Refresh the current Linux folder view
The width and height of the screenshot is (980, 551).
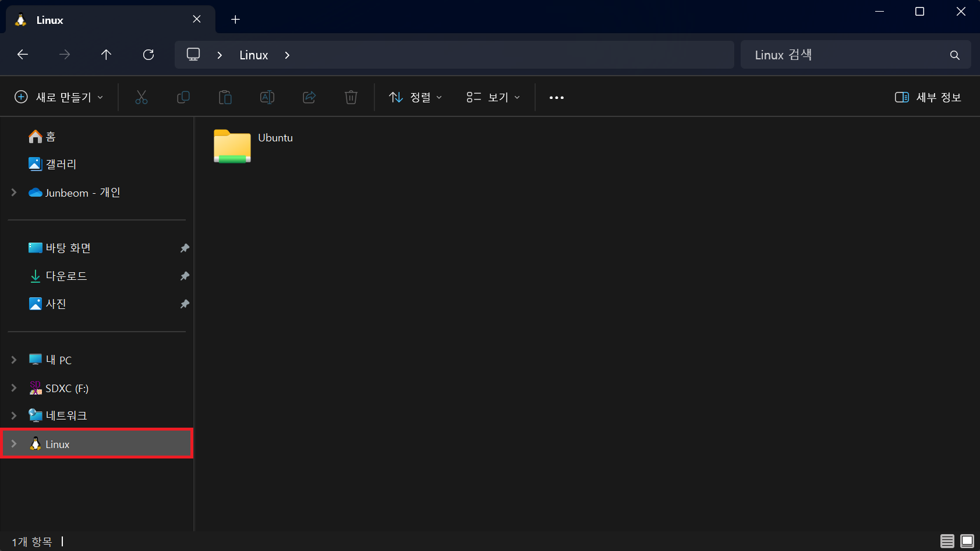pos(148,55)
